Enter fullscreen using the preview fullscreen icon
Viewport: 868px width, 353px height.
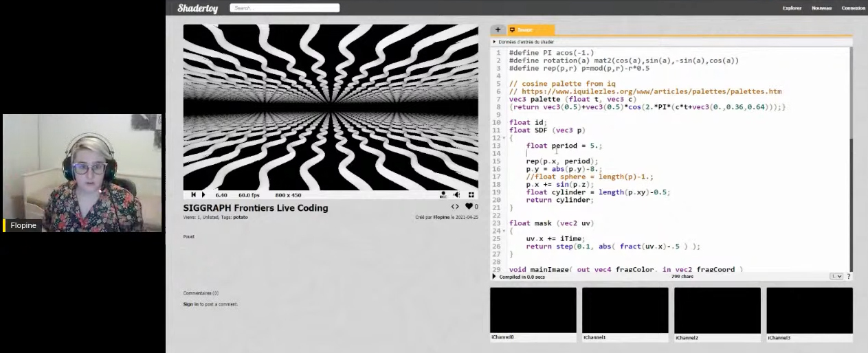click(471, 195)
